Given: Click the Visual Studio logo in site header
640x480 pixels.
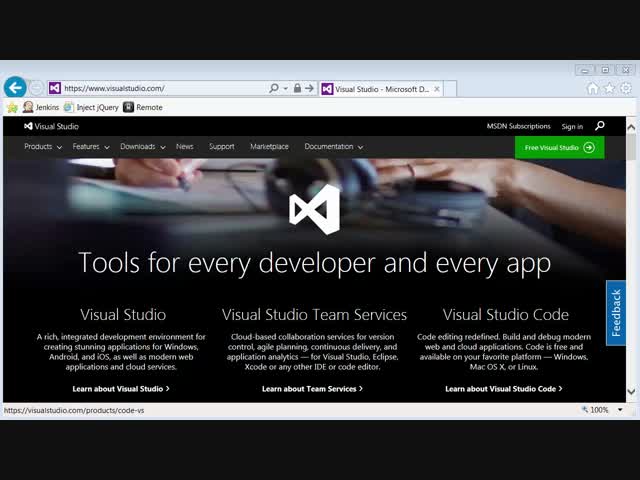Looking at the screenshot, I should [x=51, y=127].
